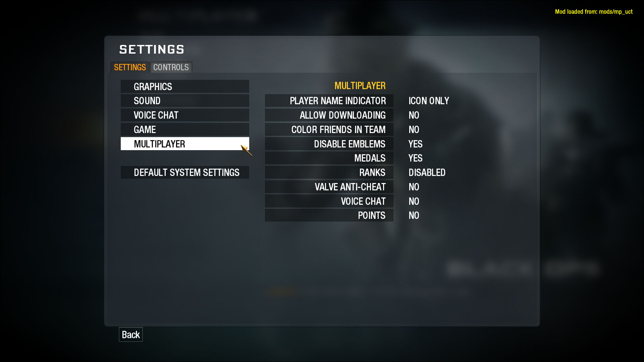Viewport: 644px width, 362px height.
Task: Click Back button to exit settings
Action: click(x=130, y=335)
